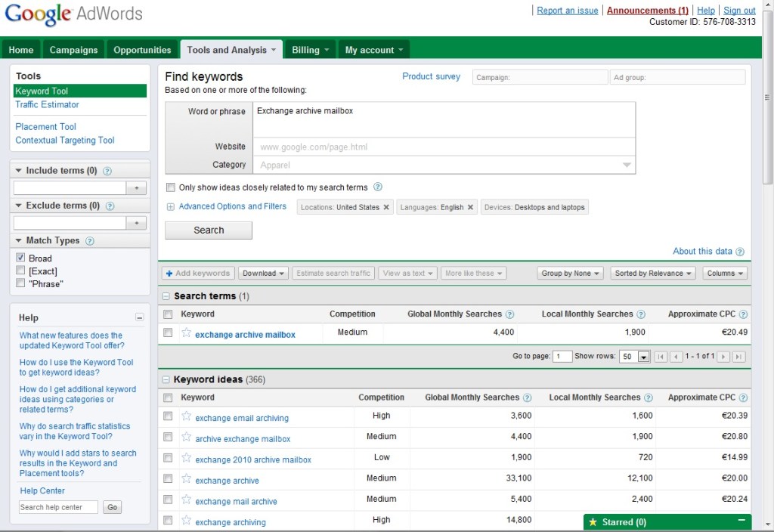Remove the English language filter
Screen dimensions: 774x532
[470, 207]
